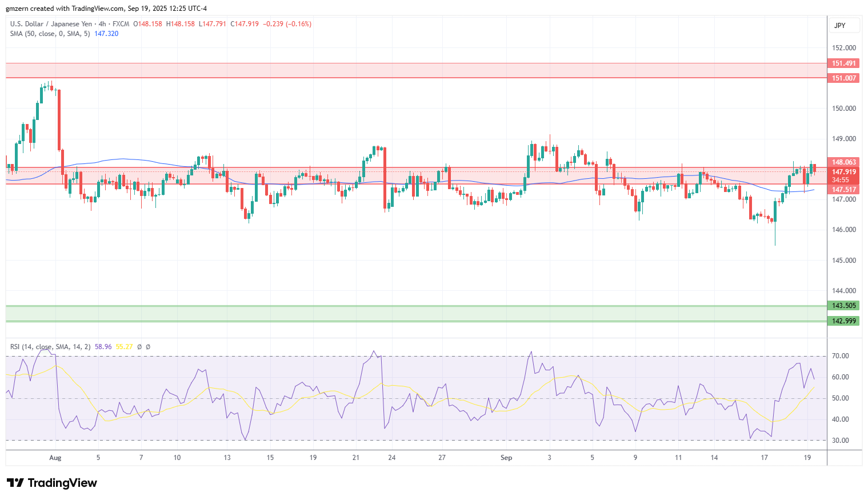Screen dimensions: 868x500
Task: Click the 151.491 resistance price label
Action: tap(843, 63)
